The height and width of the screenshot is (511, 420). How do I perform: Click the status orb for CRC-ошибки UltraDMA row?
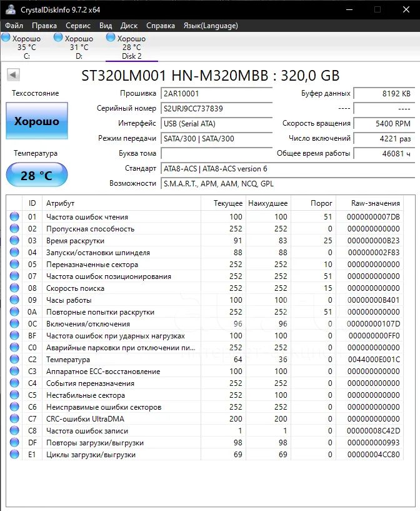click(14, 419)
